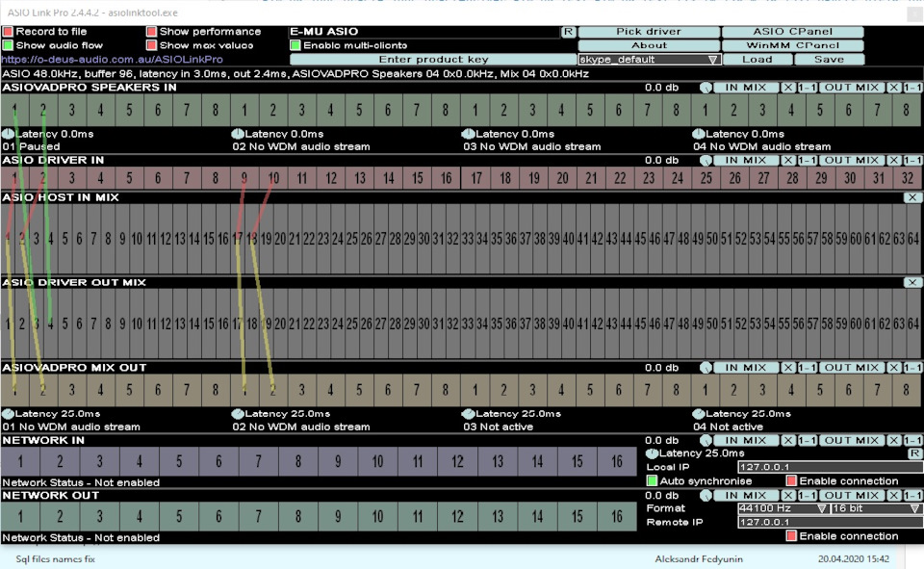Toggle Record to file checkbox

tap(8, 32)
